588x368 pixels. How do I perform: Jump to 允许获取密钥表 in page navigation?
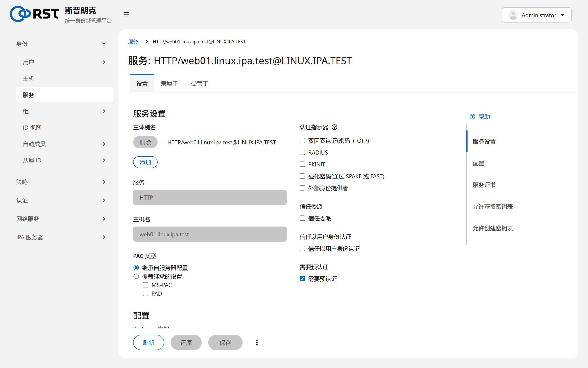point(492,207)
